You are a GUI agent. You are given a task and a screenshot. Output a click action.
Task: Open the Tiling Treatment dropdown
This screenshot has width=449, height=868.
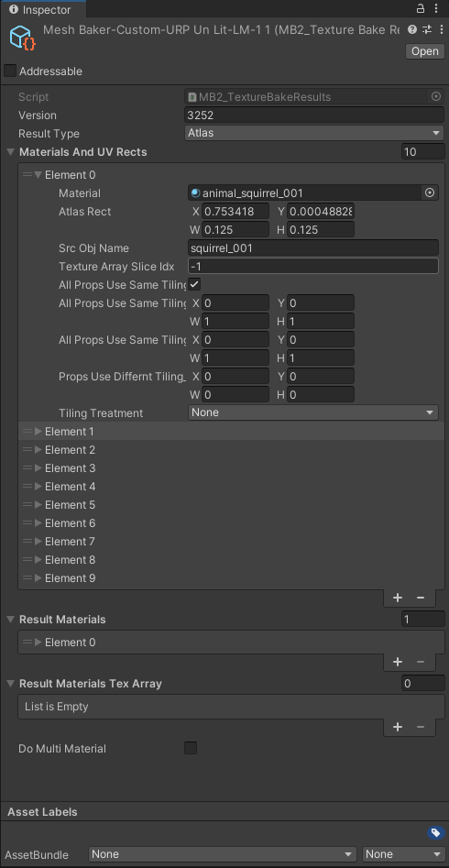coord(312,412)
